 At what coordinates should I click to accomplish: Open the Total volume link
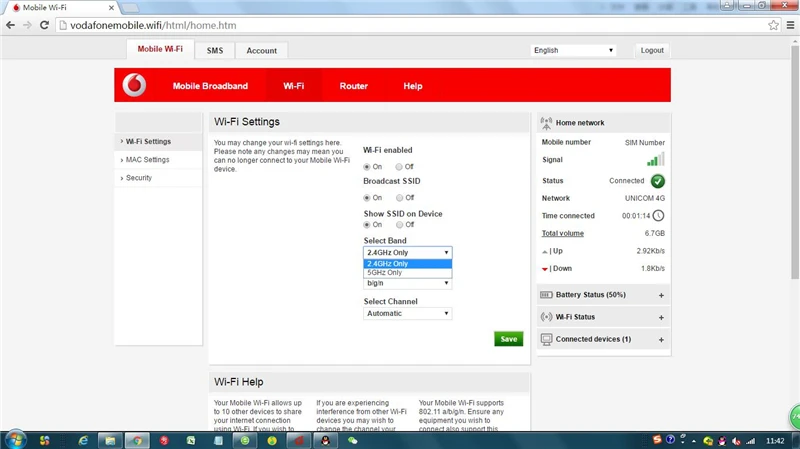(x=563, y=233)
